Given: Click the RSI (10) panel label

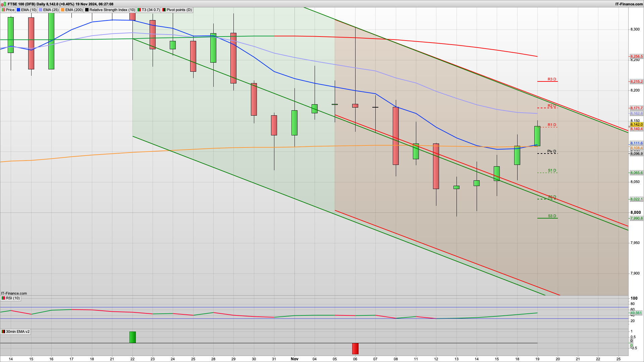Looking at the screenshot, I should tap(11, 298).
